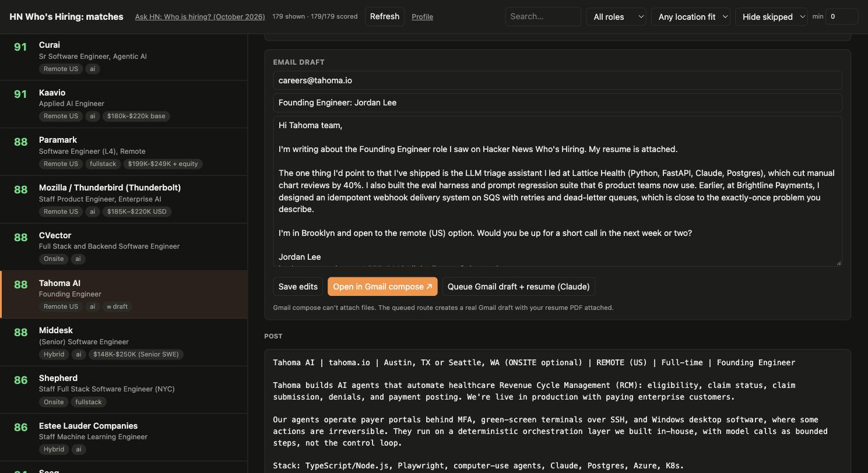This screenshot has width=868, height=473.
Task: Select the Kaavio Applied AI Engineer match
Action: point(124,104)
